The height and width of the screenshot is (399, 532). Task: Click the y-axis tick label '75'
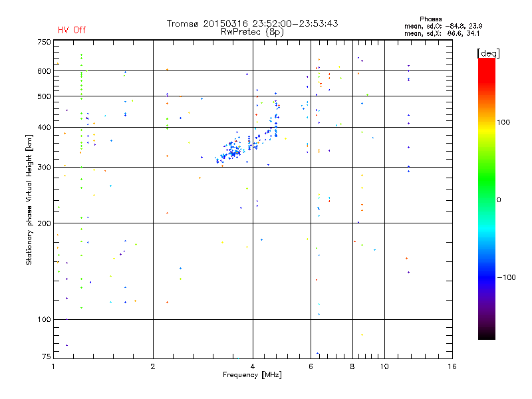pyautogui.click(x=47, y=356)
